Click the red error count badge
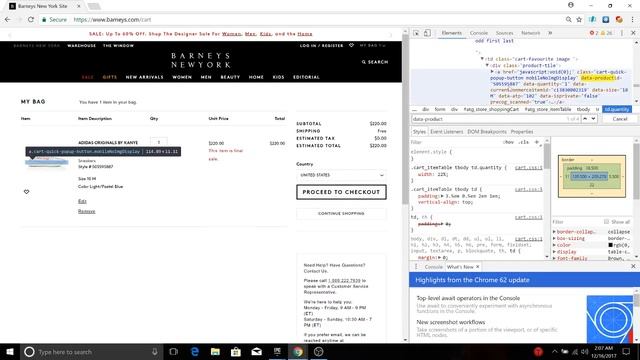Viewport: 640px width, 360px height. 594,33
